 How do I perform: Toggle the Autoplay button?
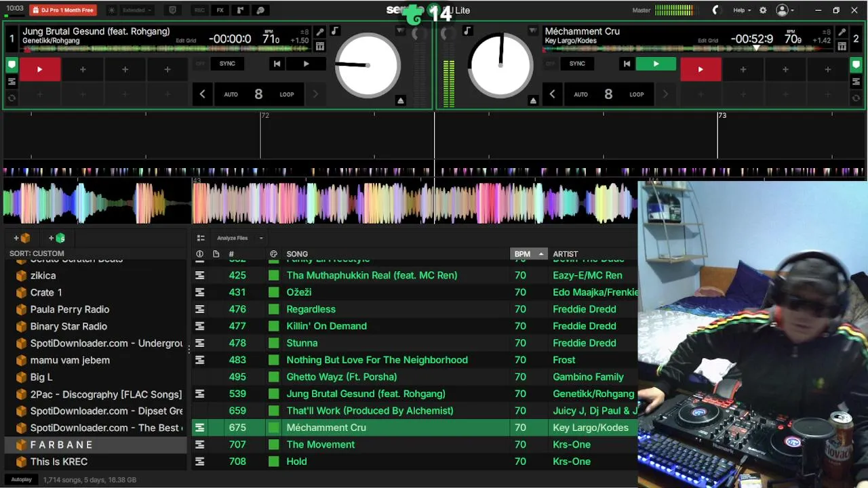(x=21, y=480)
